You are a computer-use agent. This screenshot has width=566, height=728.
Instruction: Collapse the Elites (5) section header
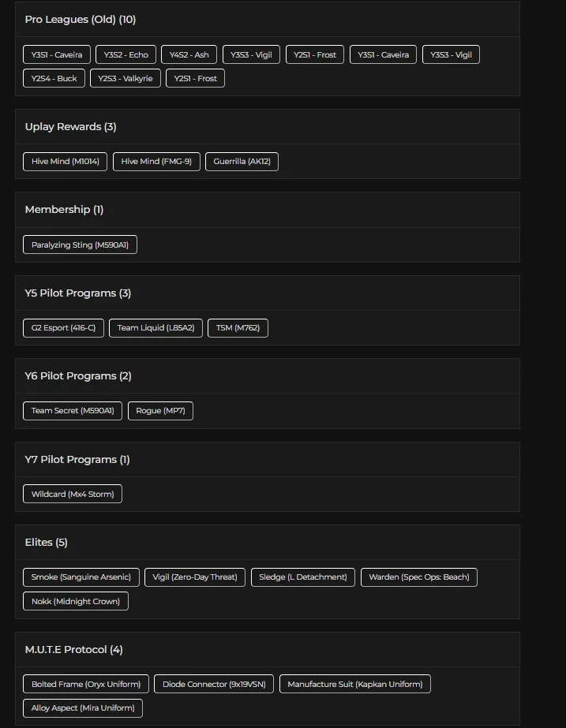pyautogui.click(x=267, y=543)
